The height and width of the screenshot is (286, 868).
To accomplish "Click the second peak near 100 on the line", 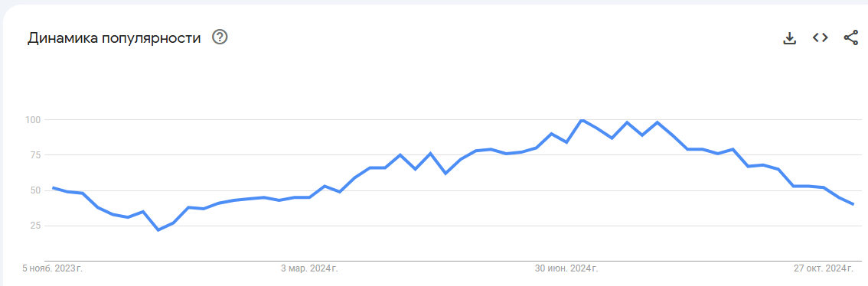I will (x=627, y=122).
